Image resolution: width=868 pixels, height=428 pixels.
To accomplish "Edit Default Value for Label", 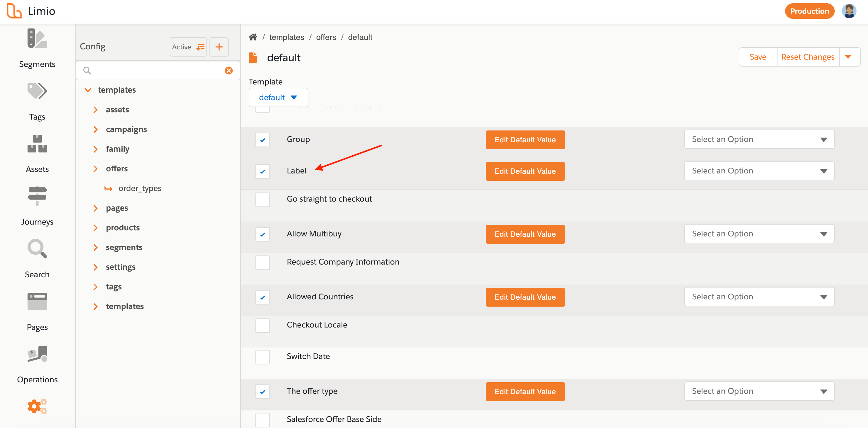I will tap(525, 171).
